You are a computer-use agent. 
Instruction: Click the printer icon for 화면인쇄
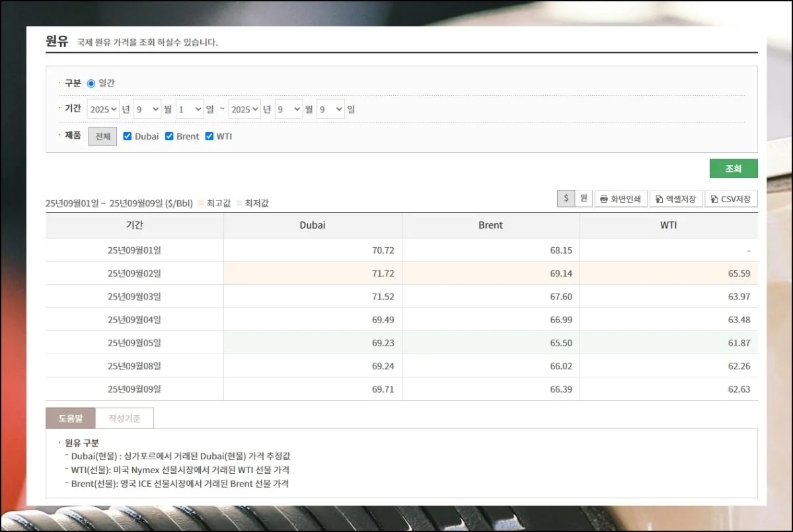tap(604, 199)
